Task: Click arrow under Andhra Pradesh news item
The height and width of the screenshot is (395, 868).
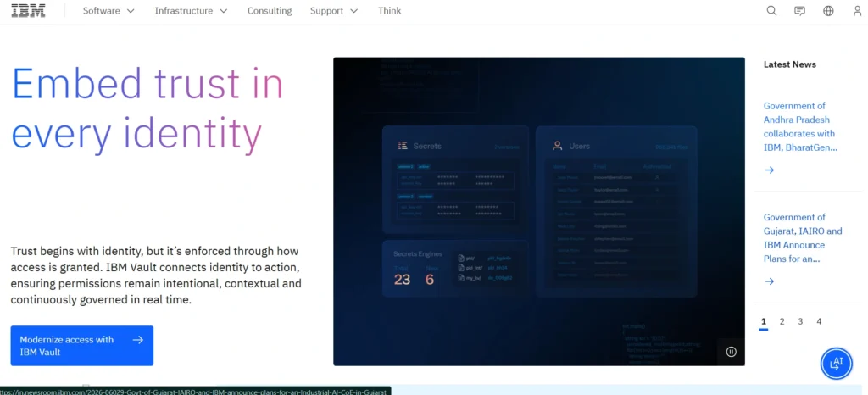Action: 769,170
